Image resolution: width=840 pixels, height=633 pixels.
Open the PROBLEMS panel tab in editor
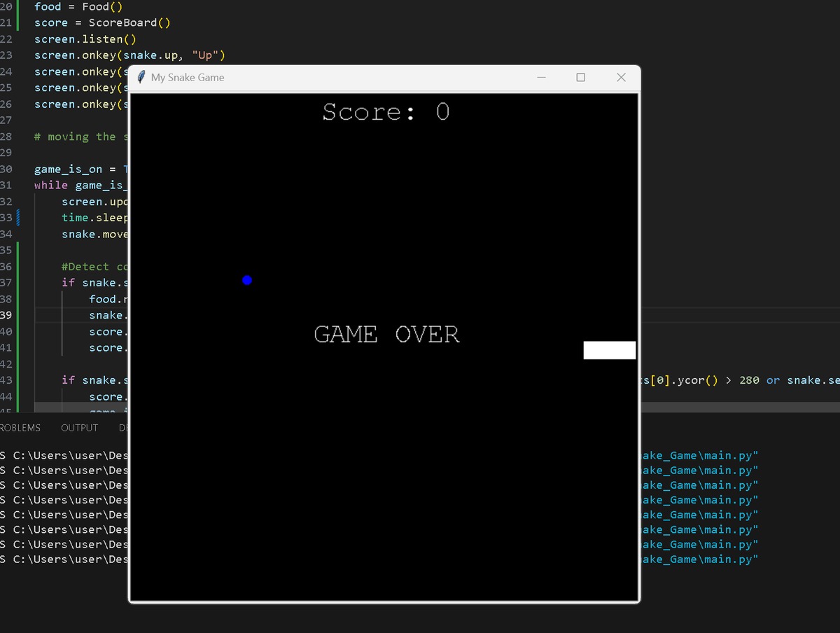point(20,428)
